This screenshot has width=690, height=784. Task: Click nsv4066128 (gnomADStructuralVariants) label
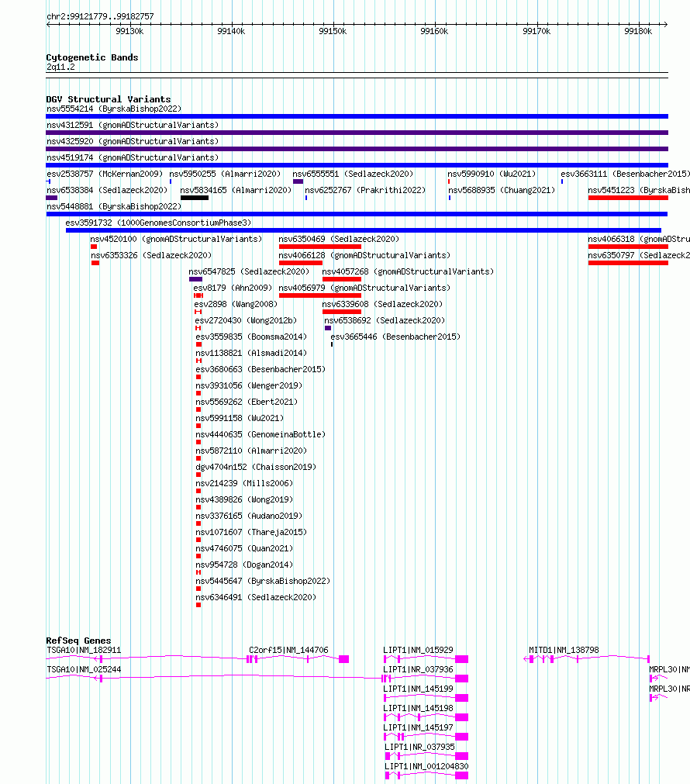point(364,255)
